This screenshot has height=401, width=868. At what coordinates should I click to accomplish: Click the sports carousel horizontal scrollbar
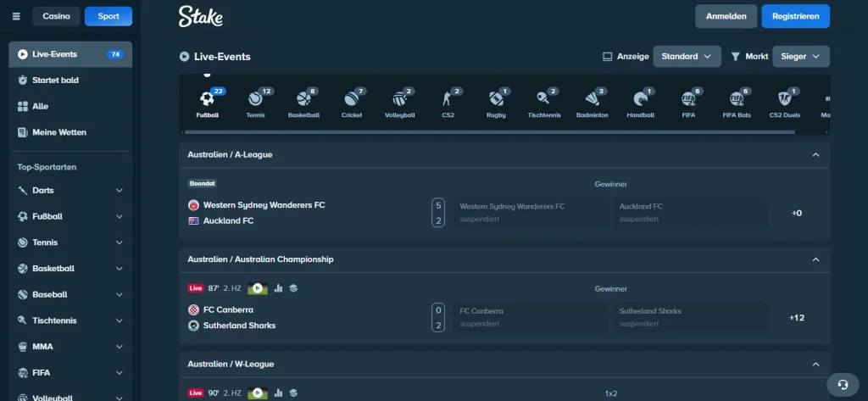point(489,131)
